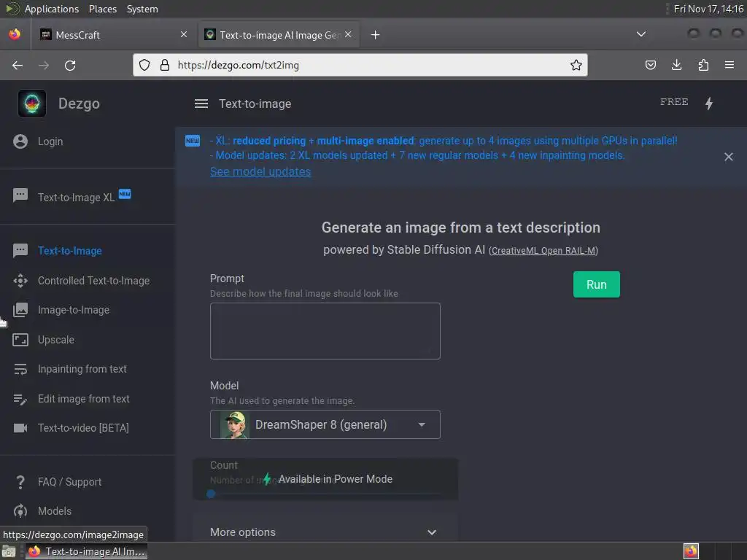Screen dimensions: 747x560
Task: Open a new browser tab
Action: point(376,35)
